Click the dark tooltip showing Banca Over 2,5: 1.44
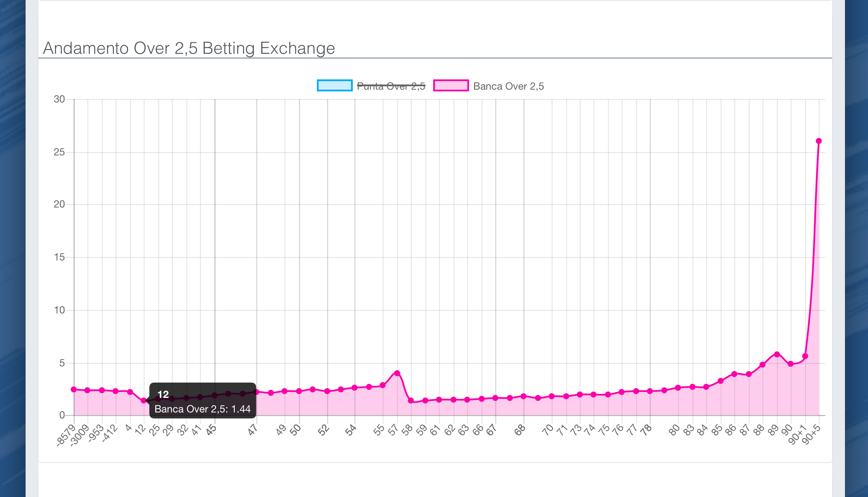This screenshot has height=497, width=868. pyautogui.click(x=203, y=401)
